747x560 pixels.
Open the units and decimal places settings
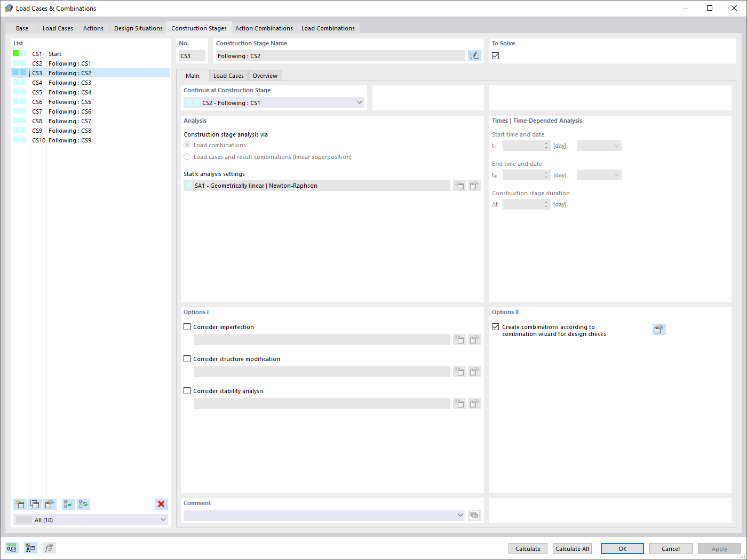(x=11, y=548)
